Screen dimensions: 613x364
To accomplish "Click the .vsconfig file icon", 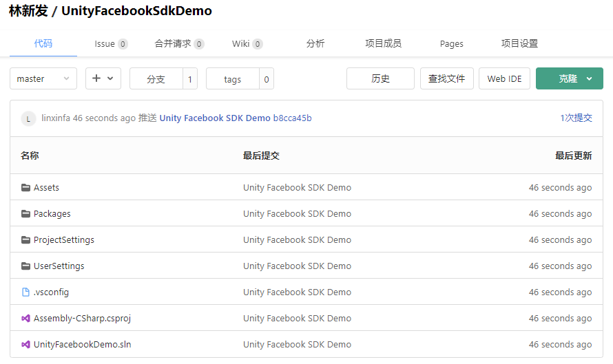I will point(25,292).
